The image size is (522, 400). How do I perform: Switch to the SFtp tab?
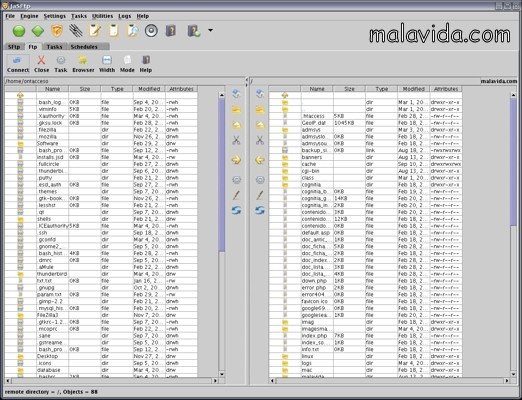14,47
